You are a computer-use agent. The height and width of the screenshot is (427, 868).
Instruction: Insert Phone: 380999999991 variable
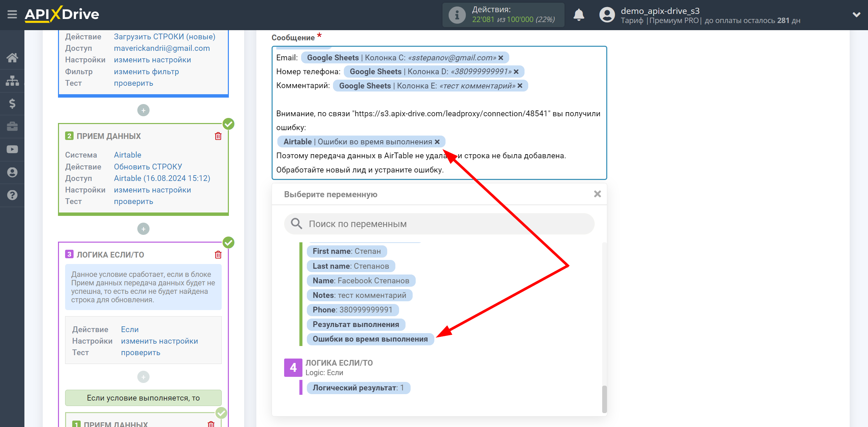[x=353, y=310]
